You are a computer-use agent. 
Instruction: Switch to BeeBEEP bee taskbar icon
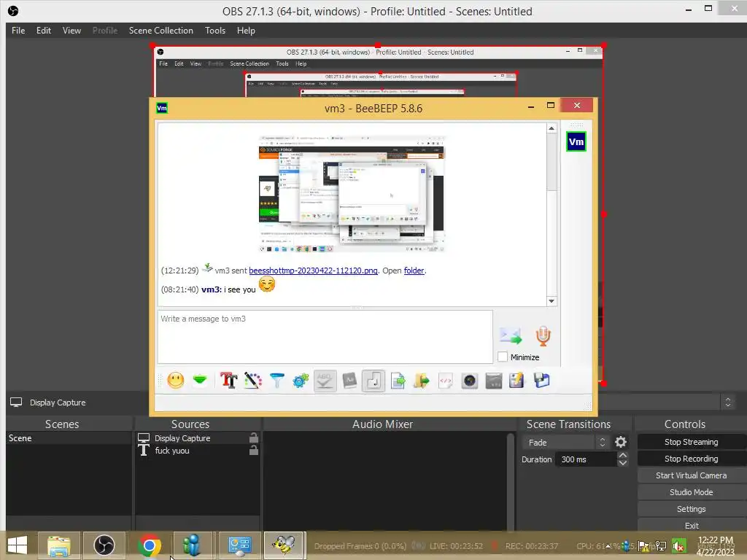[284, 545]
